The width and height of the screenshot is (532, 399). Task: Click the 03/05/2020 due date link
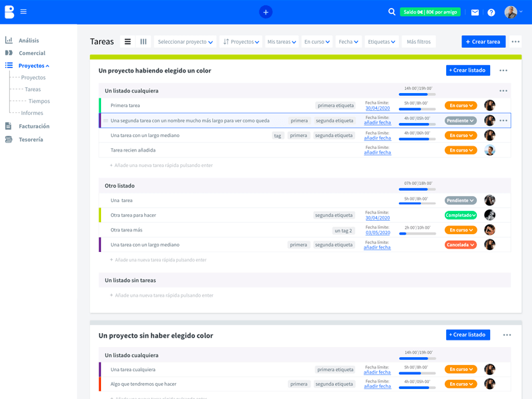pyautogui.click(x=378, y=233)
